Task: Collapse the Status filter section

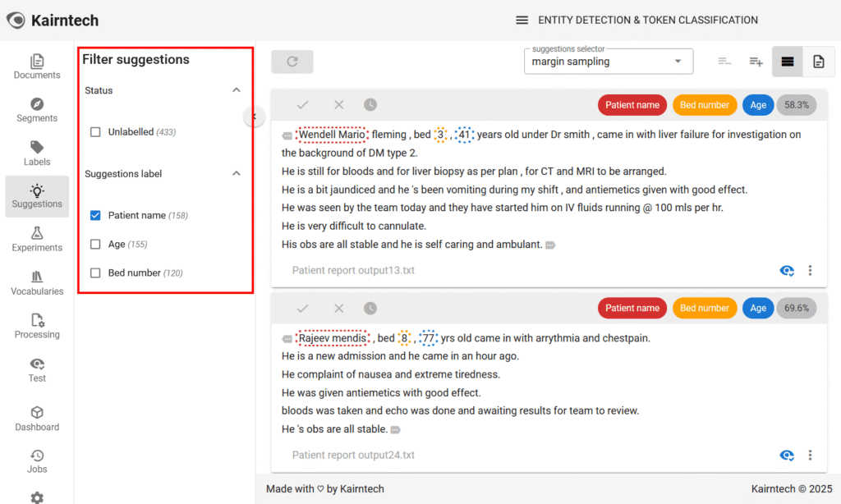Action: (x=237, y=90)
